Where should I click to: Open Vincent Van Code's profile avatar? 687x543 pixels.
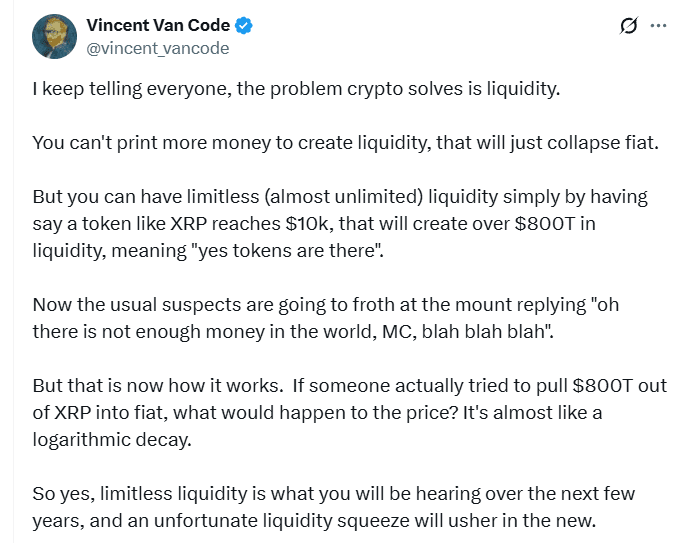click(x=55, y=37)
